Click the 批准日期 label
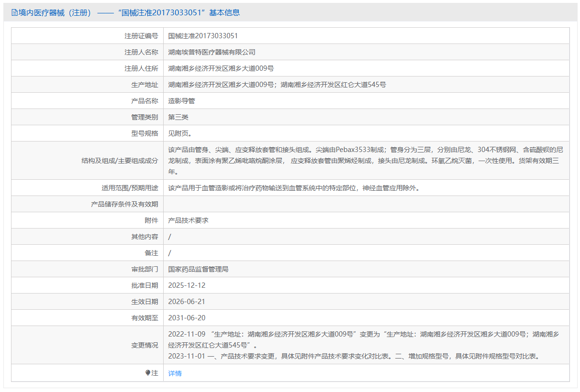 (x=145, y=285)
